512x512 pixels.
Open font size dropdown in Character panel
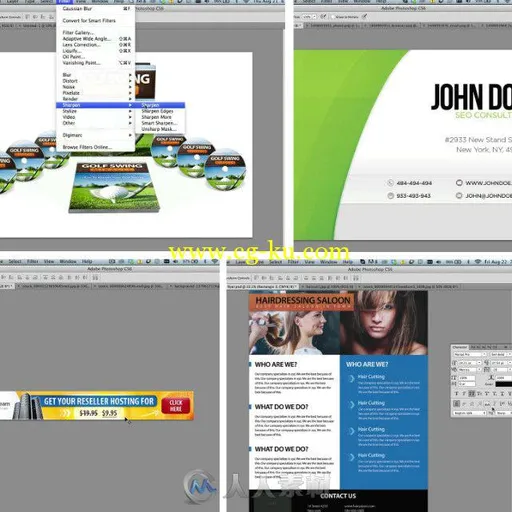479,363
